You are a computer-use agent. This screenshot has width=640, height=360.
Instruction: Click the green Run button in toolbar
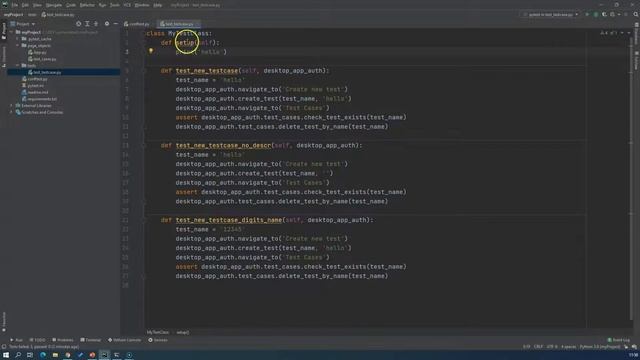point(587,15)
